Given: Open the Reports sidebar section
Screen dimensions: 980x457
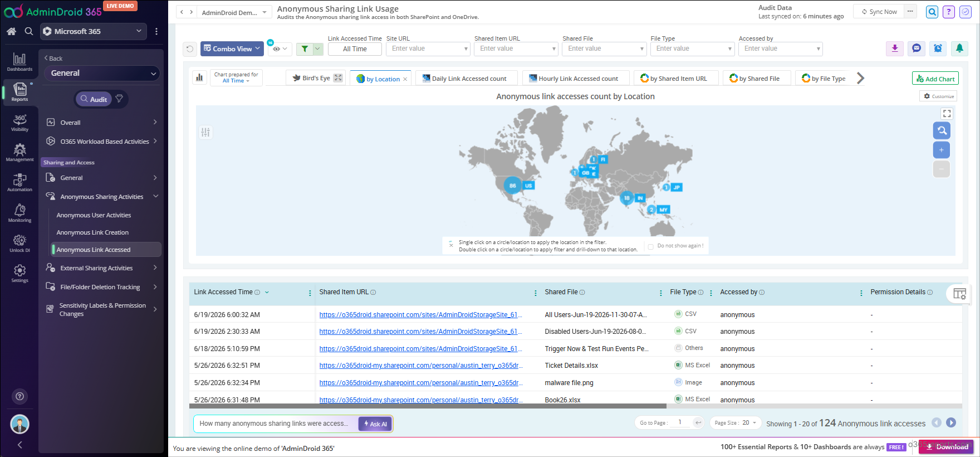Looking at the screenshot, I should 19,92.
